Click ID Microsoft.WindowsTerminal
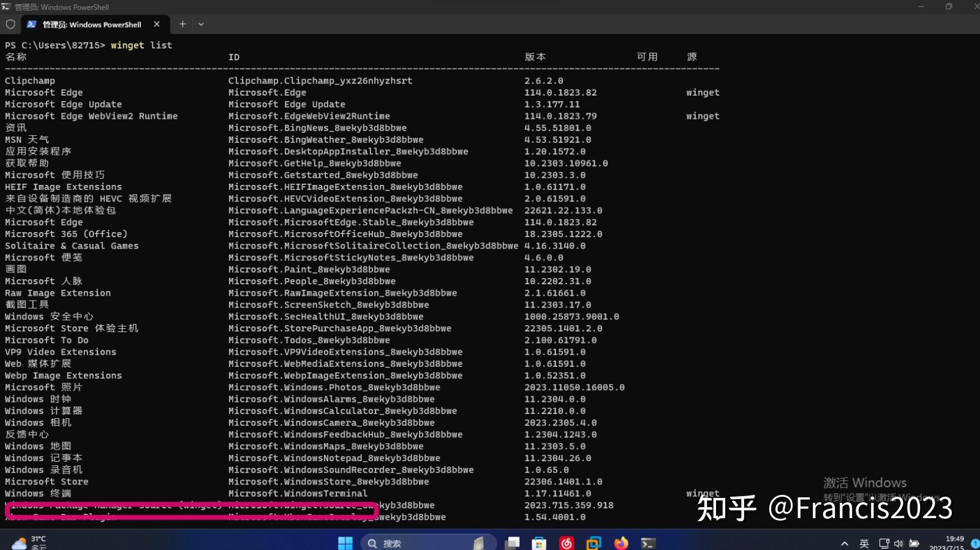Image resolution: width=980 pixels, height=550 pixels. pyautogui.click(x=298, y=494)
